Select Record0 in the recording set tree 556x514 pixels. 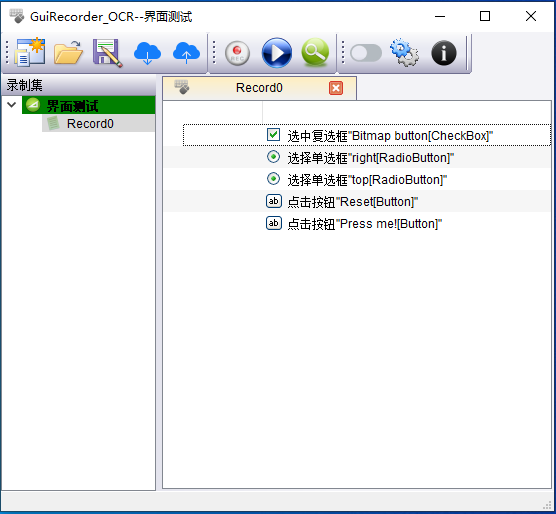pyautogui.click(x=98, y=124)
